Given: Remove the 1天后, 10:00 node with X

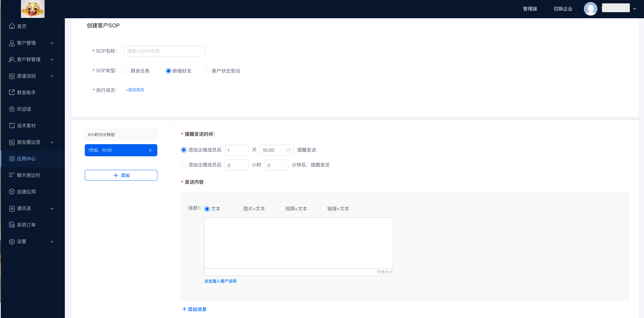Looking at the screenshot, I should (150, 150).
